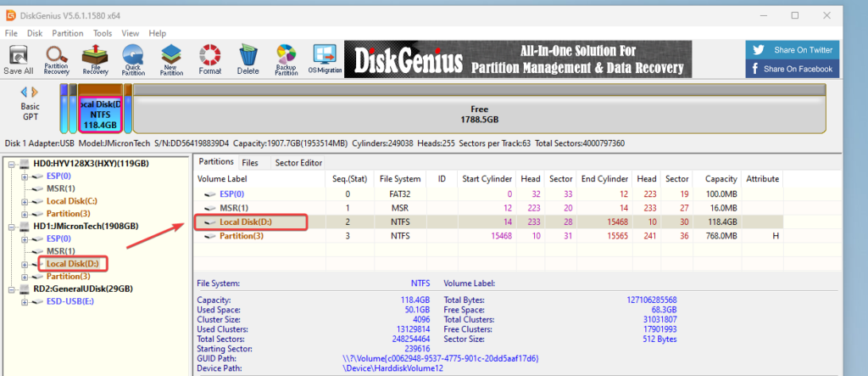
Task: Create a New Partition via toolbar
Action: tap(171, 60)
